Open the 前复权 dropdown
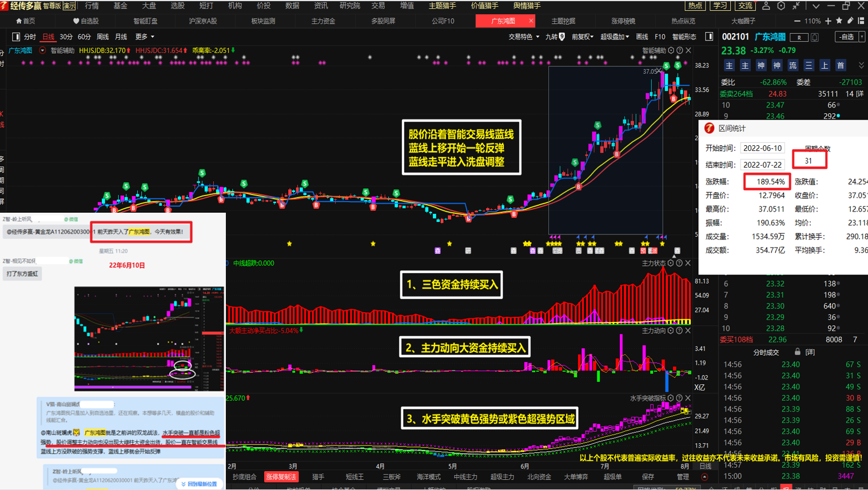This screenshot has height=490, width=868. (582, 37)
